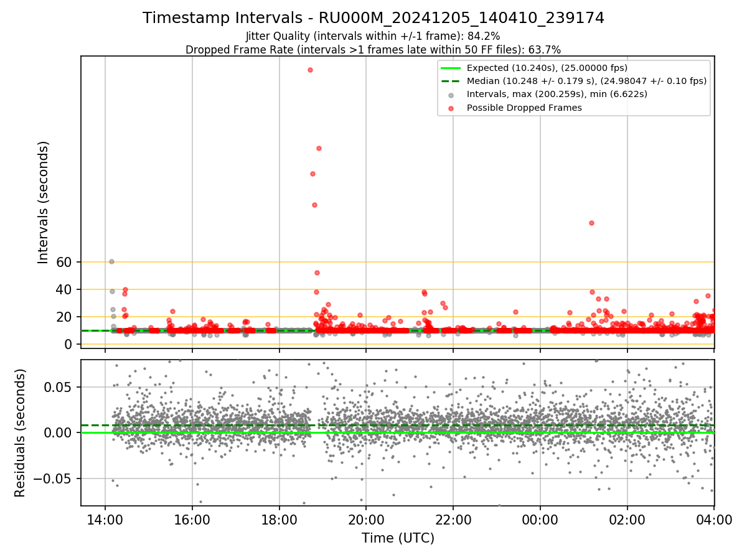The width and height of the screenshot is (747, 560).
Task: Click the gray dot marker in legend
Action: tap(451, 95)
